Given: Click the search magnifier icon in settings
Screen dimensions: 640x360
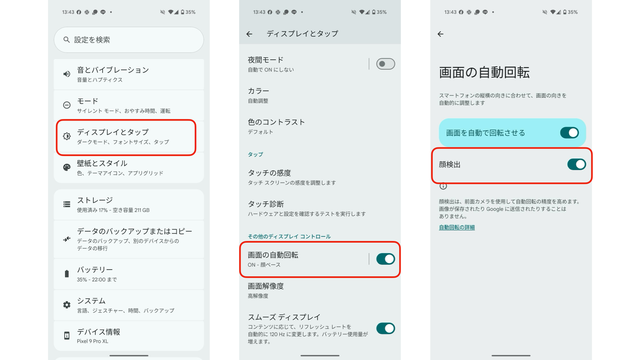Looking at the screenshot, I should pyautogui.click(x=66, y=40).
